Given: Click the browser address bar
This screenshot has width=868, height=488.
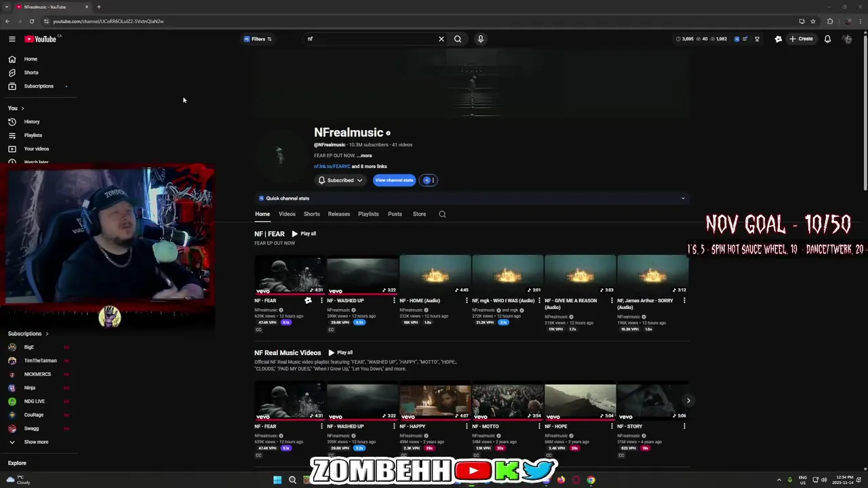Looking at the screenshot, I should (420, 21).
